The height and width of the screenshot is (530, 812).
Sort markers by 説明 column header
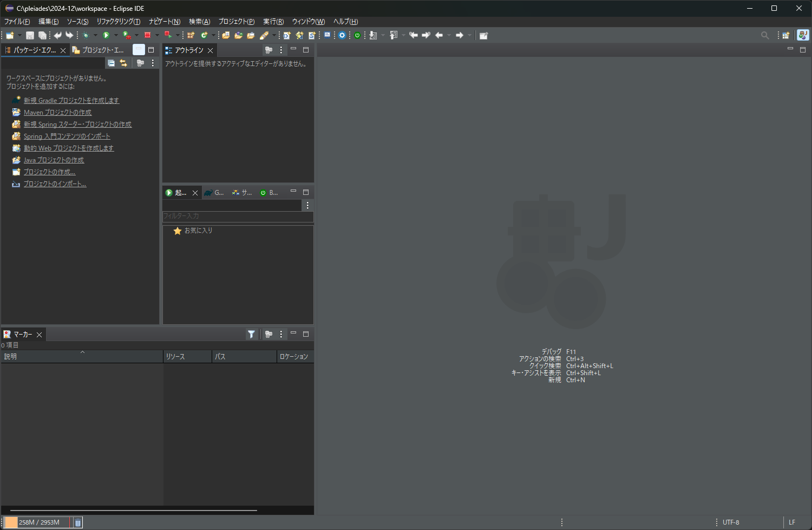click(82, 356)
